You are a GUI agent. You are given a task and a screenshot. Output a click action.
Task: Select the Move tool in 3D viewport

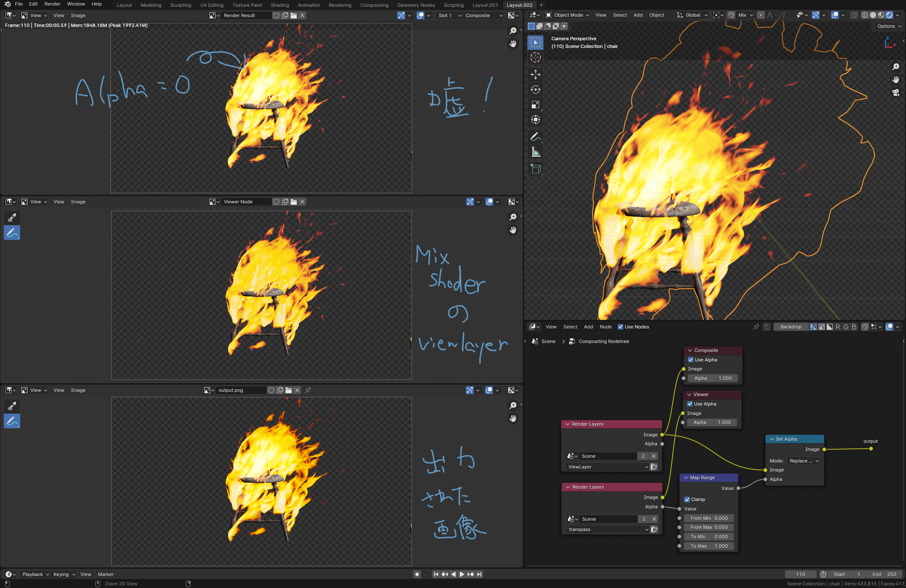(535, 75)
